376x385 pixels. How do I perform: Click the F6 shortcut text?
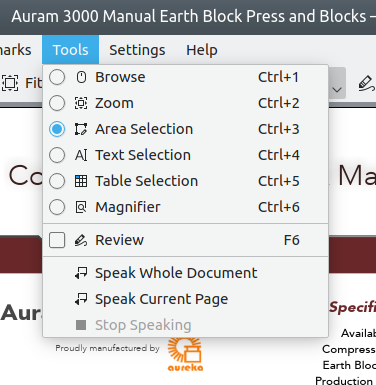(x=292, y=240)
